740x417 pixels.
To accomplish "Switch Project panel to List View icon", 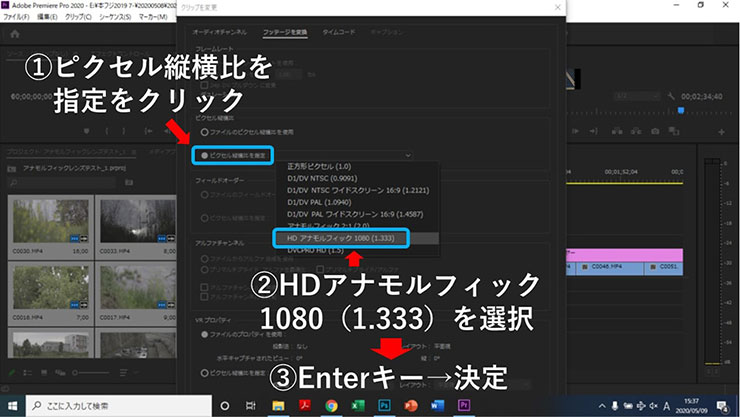I will pos(28,373).
